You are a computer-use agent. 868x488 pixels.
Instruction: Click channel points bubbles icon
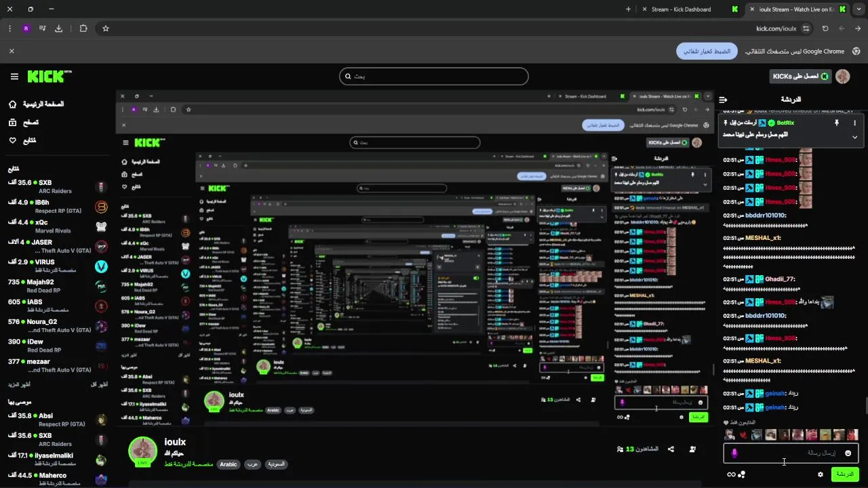[x=742, y=474]
